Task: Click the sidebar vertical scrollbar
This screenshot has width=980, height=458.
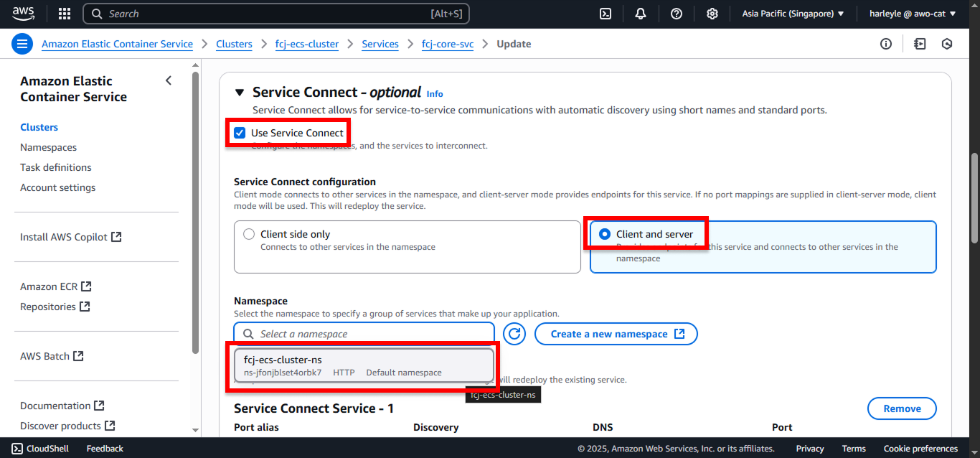Action: tap(196, 212)
